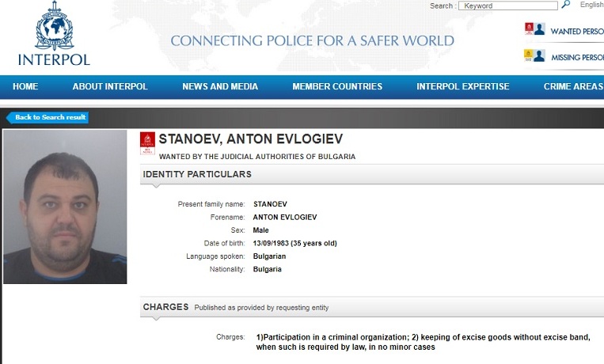This screenshot has height=364, width=604.
Task: Click the wanted person's photo
Action: click(x=65, y=207)
